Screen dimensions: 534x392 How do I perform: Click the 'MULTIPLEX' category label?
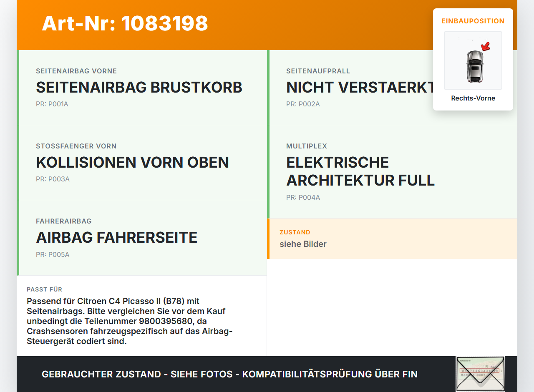[x=307, y=146]
